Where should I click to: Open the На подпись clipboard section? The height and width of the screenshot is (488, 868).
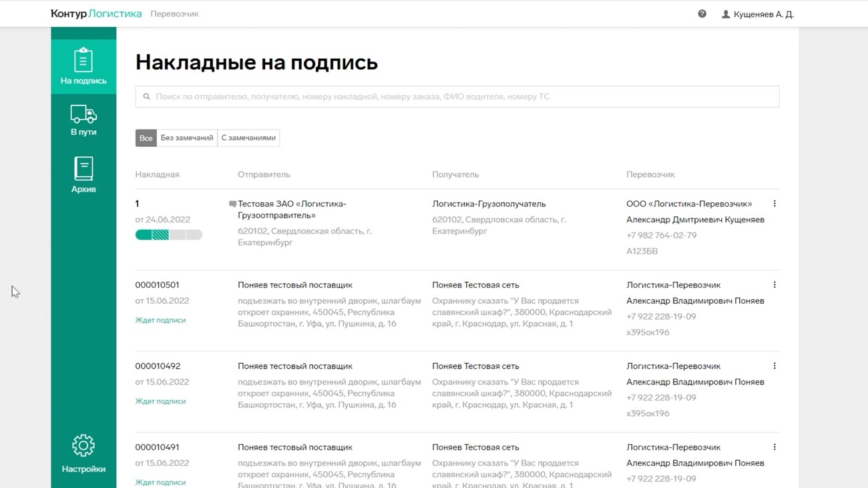(83, 66)
